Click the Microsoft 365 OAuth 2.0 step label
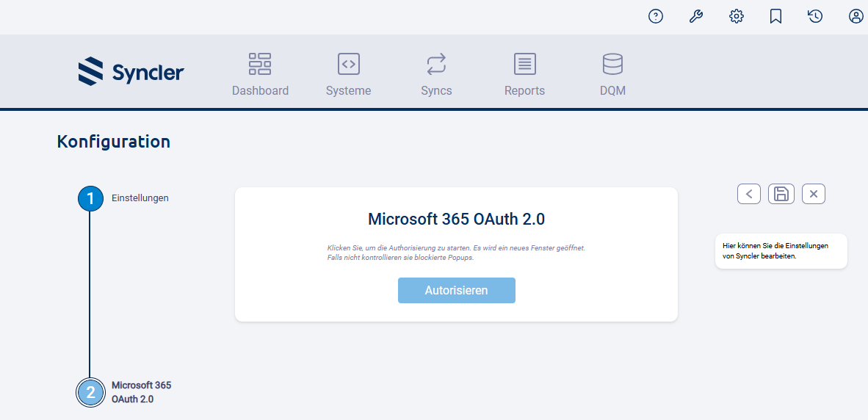868x420 pixels. point(141,392)
